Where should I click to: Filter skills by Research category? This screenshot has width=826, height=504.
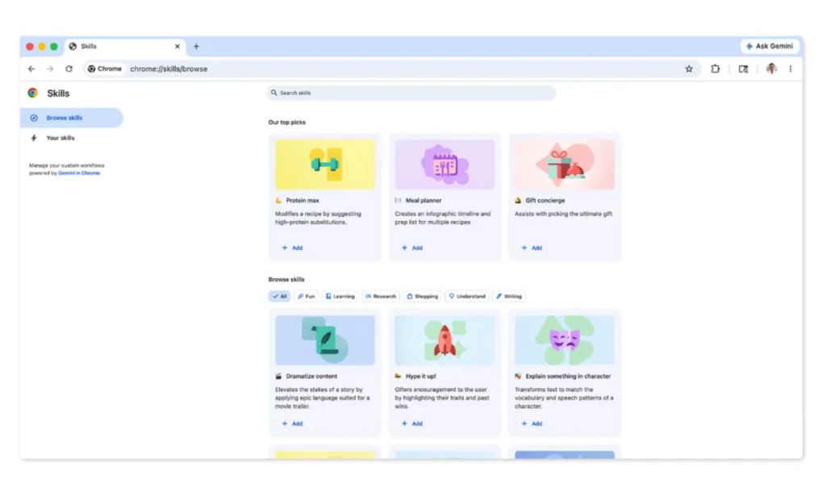[381, 297]
